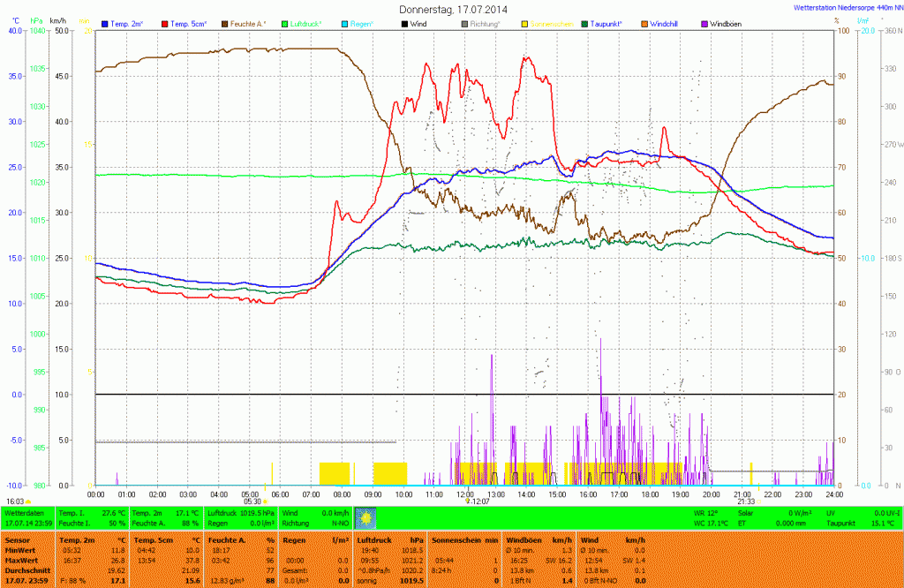904x588 pixels.
Task: Toggle the Luftdruck legend entry
Action: (305, 24)
